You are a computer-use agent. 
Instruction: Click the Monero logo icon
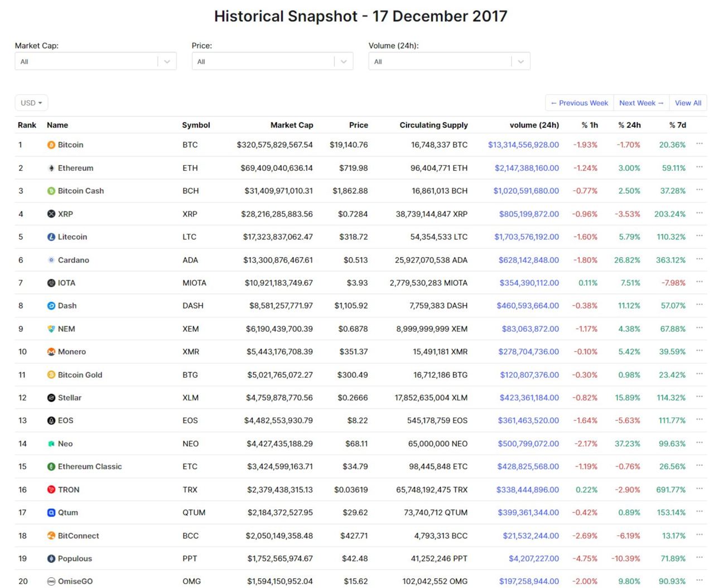51,352
